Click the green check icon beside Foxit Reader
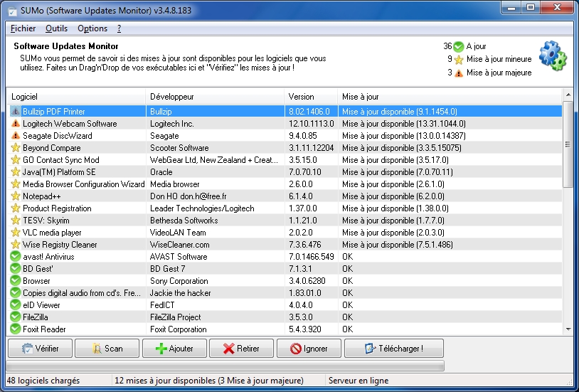The height and width of the screenshot is (392, 579). [x=15, y=329]
